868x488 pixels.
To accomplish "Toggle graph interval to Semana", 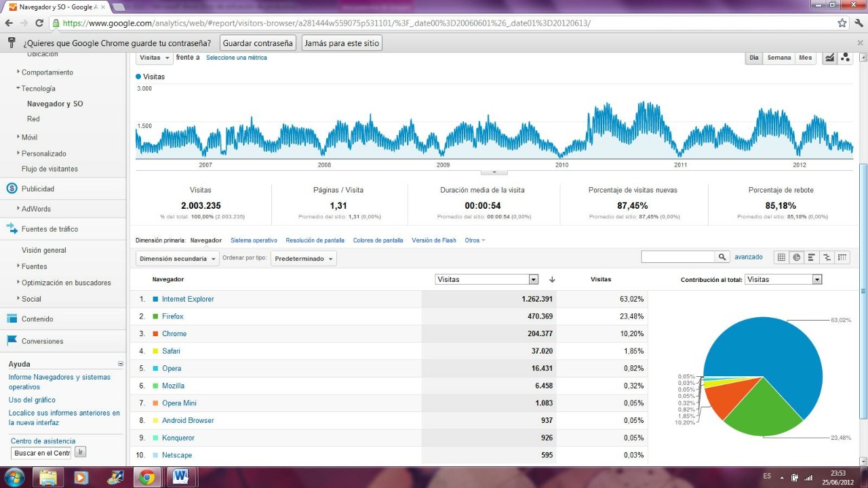I will coord(778,58).
